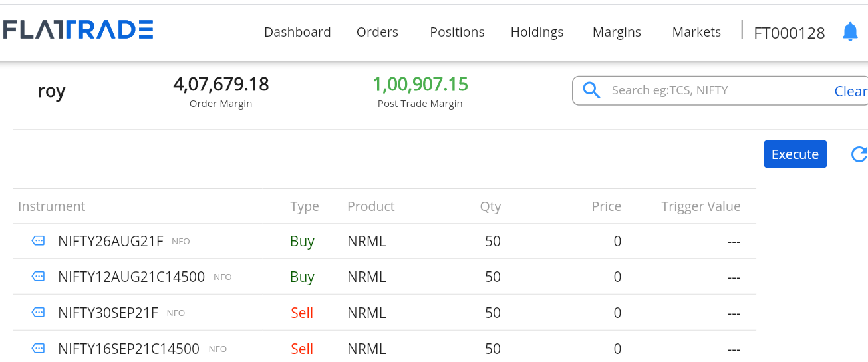The image size is (868, 362).
Task: Click the Trigger Value column header
Action: tap(701, 206)
